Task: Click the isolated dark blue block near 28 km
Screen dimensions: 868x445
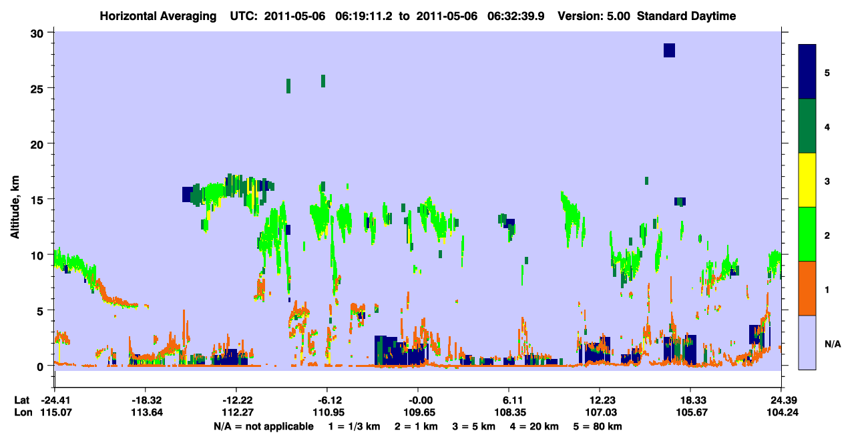Action: pos(669,50)
